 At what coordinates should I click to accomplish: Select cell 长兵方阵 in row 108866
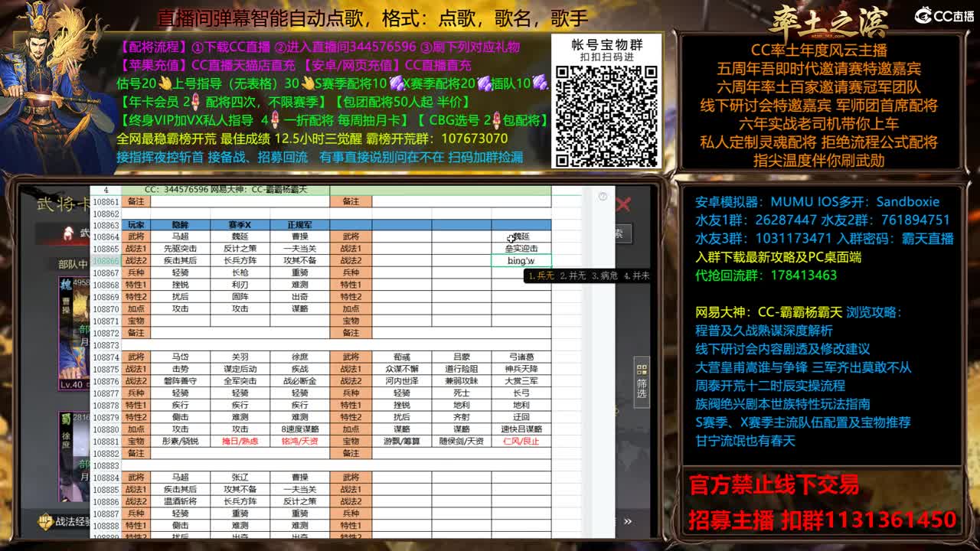pyautogui.click(x=240, y=261)
